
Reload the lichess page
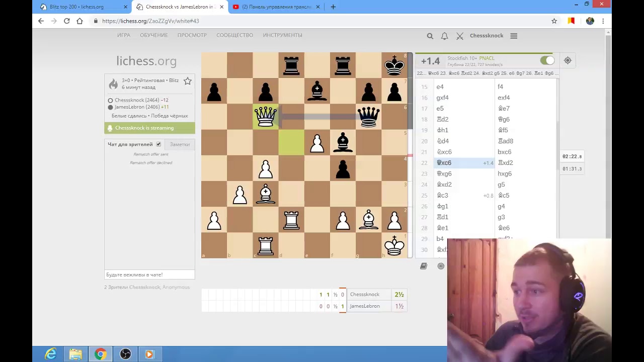coord(66,21)
